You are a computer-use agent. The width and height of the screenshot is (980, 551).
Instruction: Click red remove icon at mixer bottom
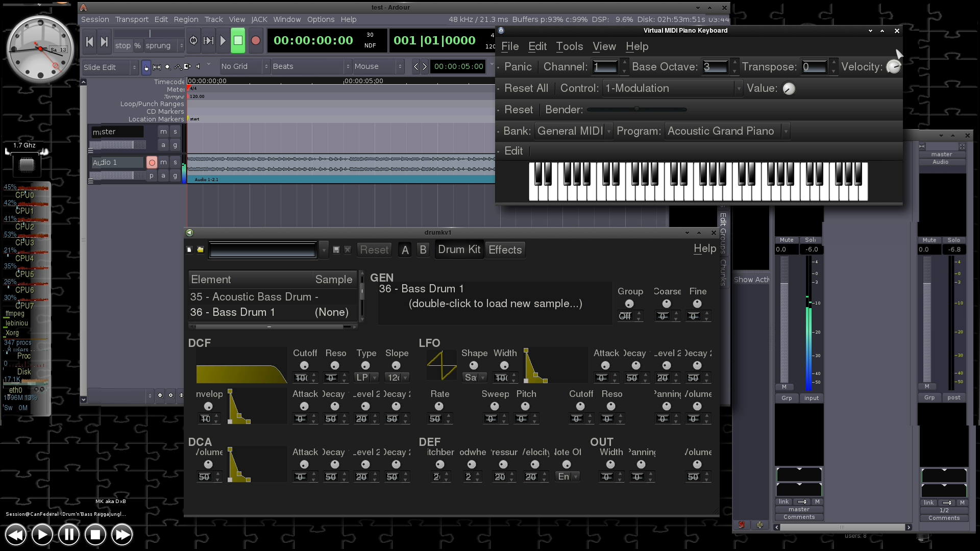[x=741, y=525]
